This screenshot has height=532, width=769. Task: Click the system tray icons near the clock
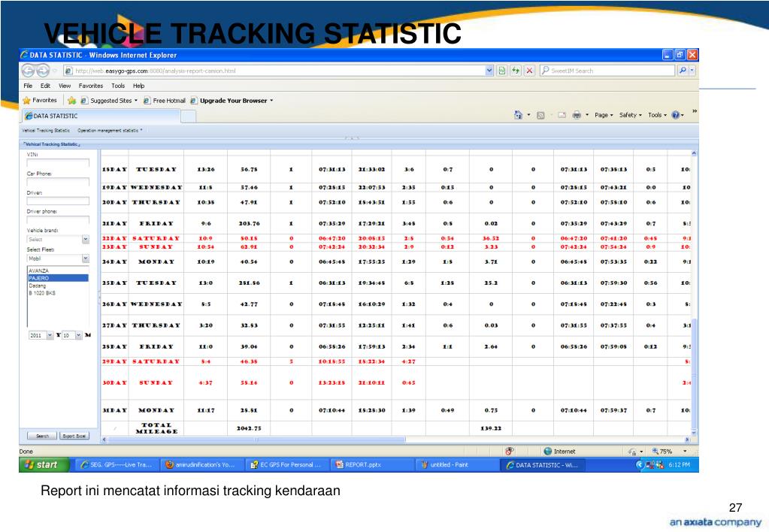click(x=653, y=464)
